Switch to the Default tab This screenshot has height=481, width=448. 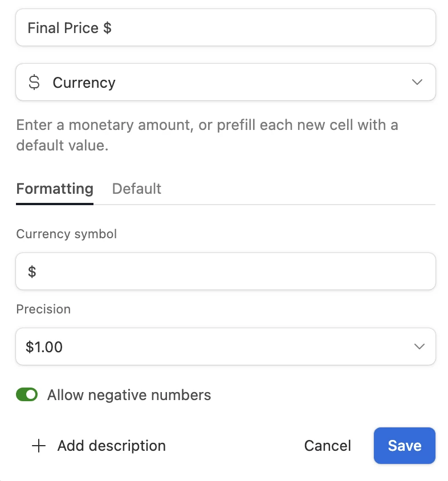[x=137, y=189]
